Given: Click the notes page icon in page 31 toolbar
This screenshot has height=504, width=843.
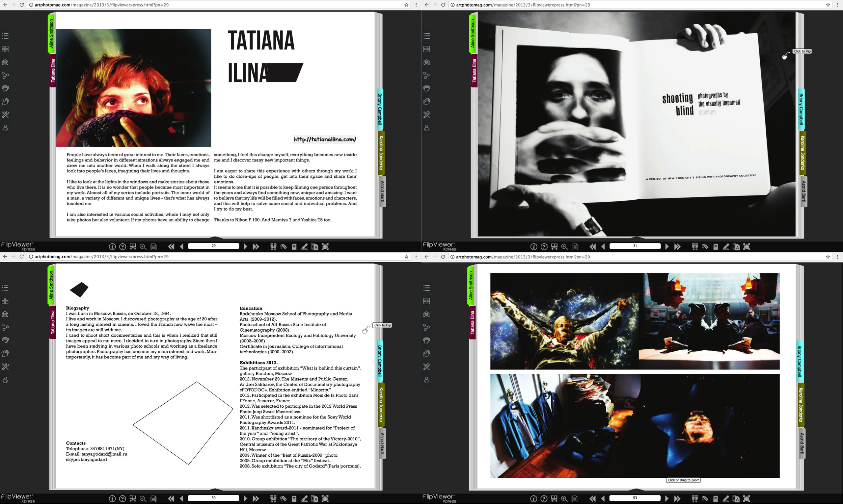Looking at the screenshot, I should 716,246.
